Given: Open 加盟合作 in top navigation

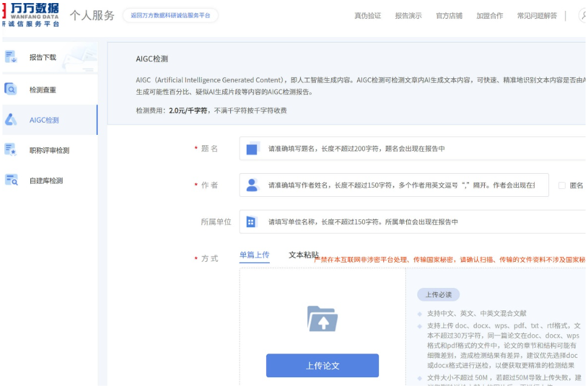Looking at the screenshot, I should (490, 16).
